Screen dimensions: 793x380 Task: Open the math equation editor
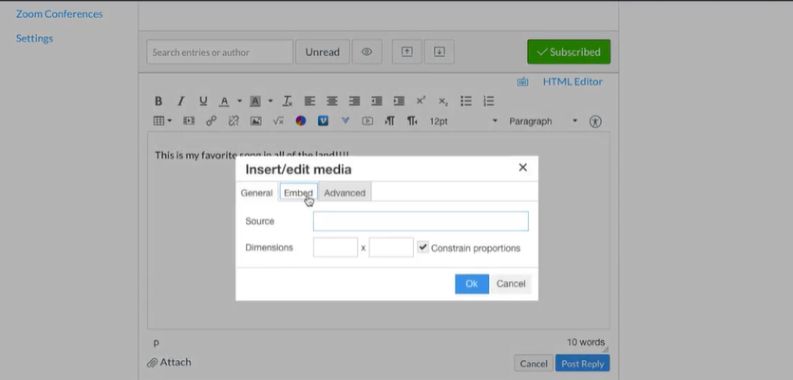[278, 121]
